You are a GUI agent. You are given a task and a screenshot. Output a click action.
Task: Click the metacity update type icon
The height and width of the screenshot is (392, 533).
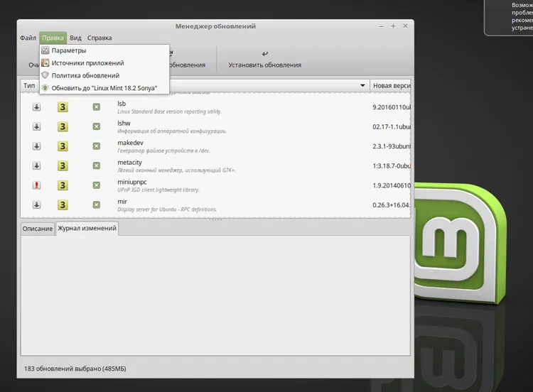tap(36, 165)
